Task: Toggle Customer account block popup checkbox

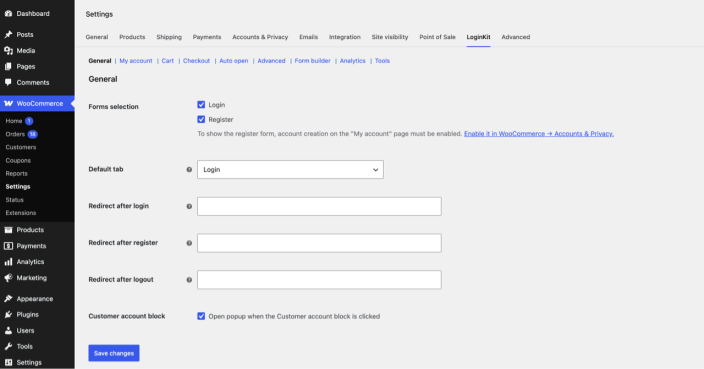Action: tap(201, 316)
